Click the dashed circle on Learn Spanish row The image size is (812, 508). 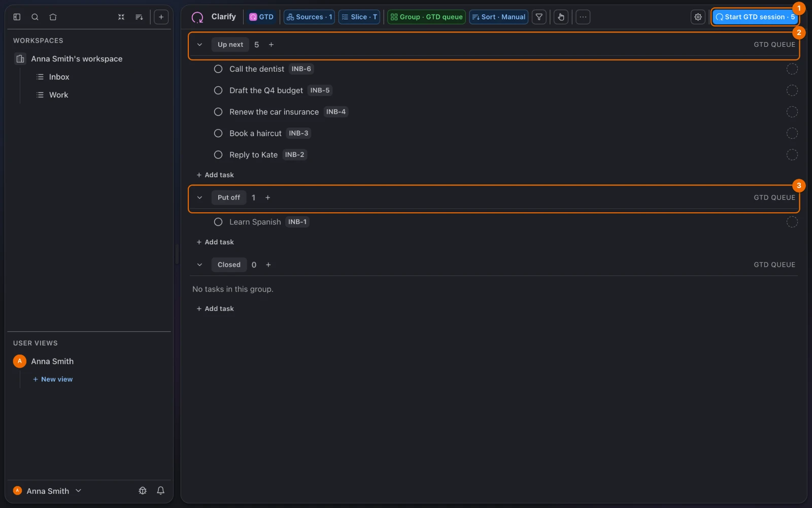tap(792, 222)
